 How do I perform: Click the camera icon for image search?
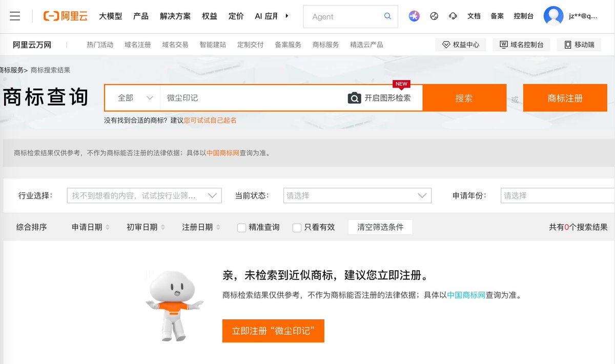pos(354,98)
